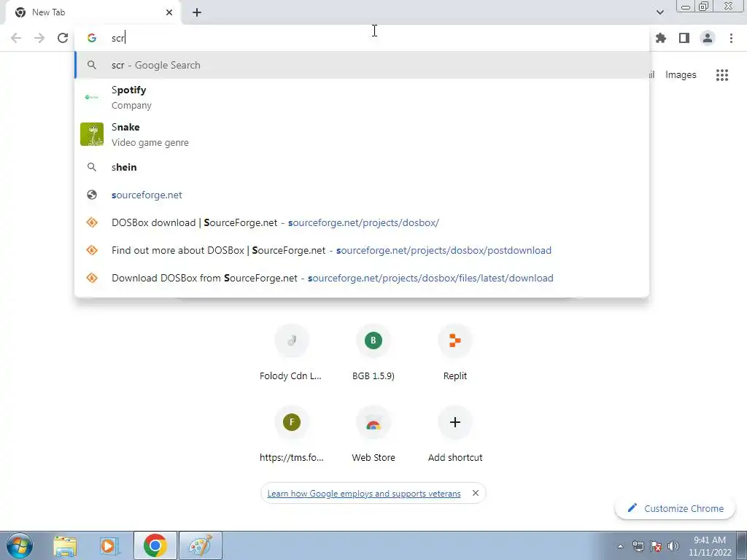The width and height of the screenshot is (747, 560).
Task: Click Customize Chrome
Action: 675,508
